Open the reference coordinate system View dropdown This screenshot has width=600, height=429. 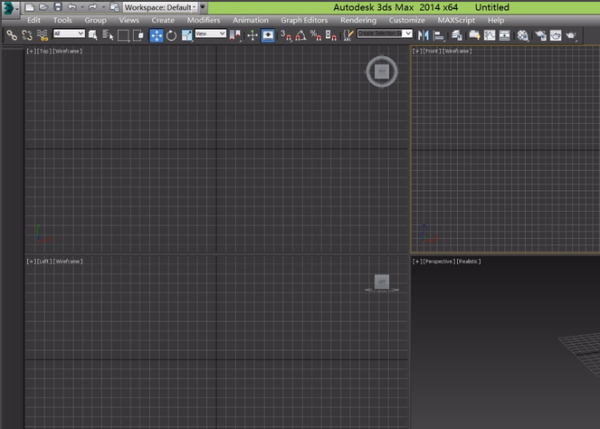tap(210, 34)
